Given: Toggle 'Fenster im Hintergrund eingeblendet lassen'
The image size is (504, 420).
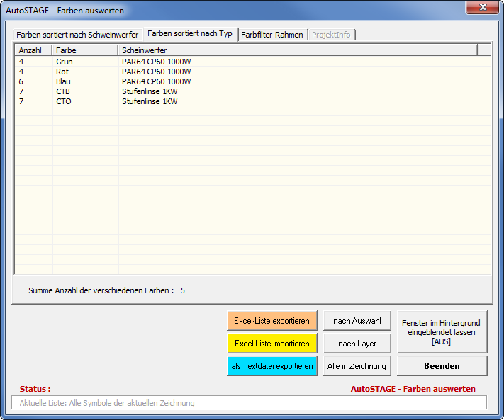Looking at the screenshot, I should pos(442,331).
